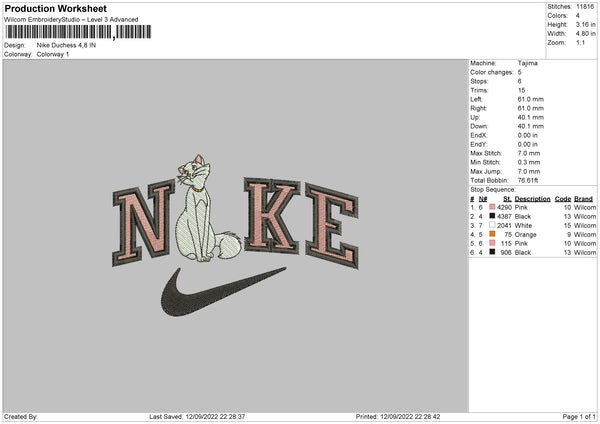
Task: Click the Stitches value 11816
Action: pyautogui.click(x=585, y=7)
